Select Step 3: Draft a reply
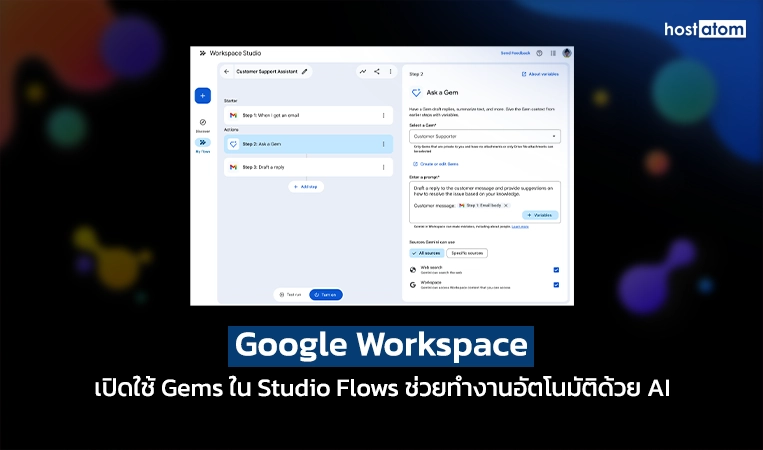Screen dimensions: 763x450 point(308,167)
